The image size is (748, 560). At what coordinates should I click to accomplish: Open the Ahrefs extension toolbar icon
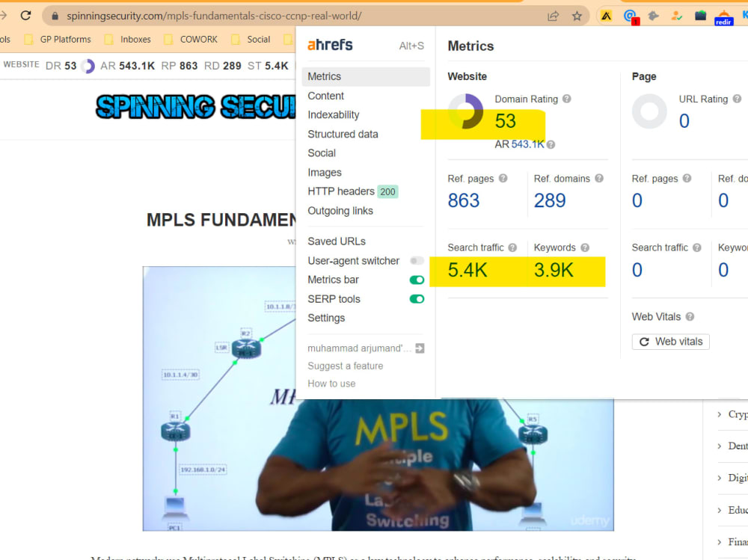point(607,16)
